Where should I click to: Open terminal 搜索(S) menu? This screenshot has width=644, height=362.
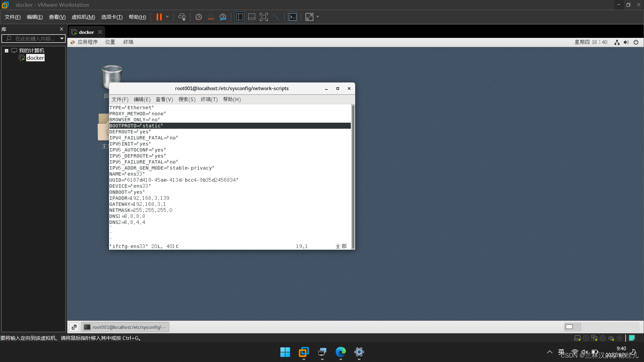tap(187, 100)
